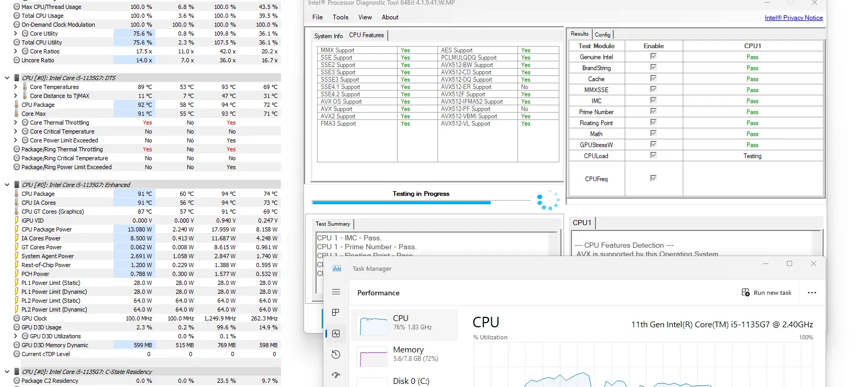Expand the Core Temperatures row

[16, 87]
